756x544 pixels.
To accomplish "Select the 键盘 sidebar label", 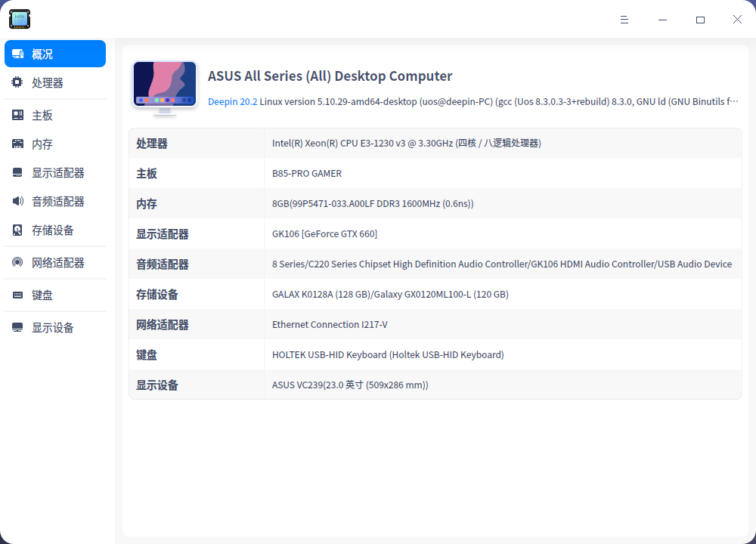I will (x=42, y=295).
